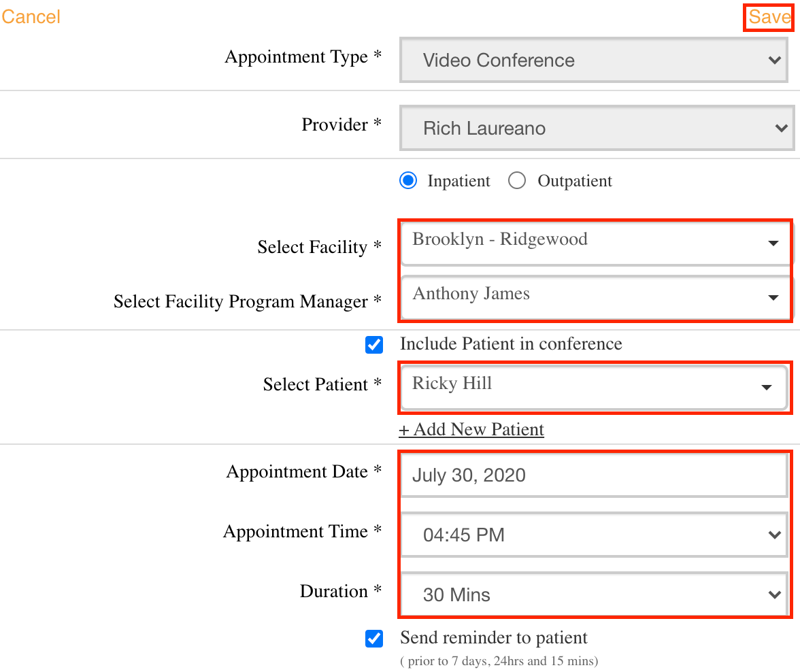
Task: Click the Save button
Action: [x=769, y=17]
